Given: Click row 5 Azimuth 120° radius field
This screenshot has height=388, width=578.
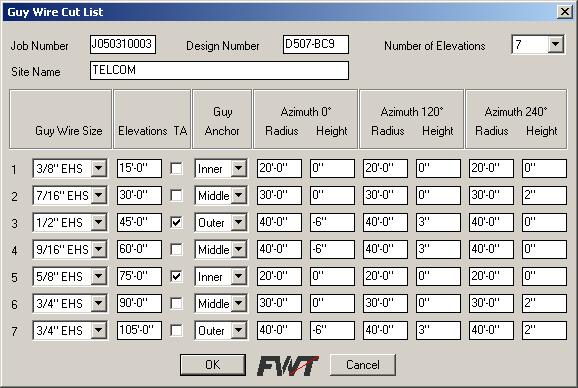Looking at the screenshot, I should coord(385,276).
